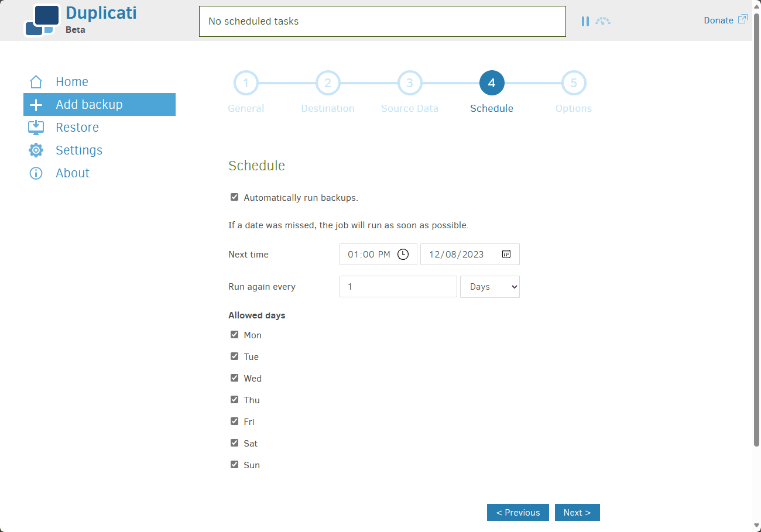Image resolution: width=761 pixels, height=532 pixels.
Task: Click the < Previous button
Action: (518, 513)
